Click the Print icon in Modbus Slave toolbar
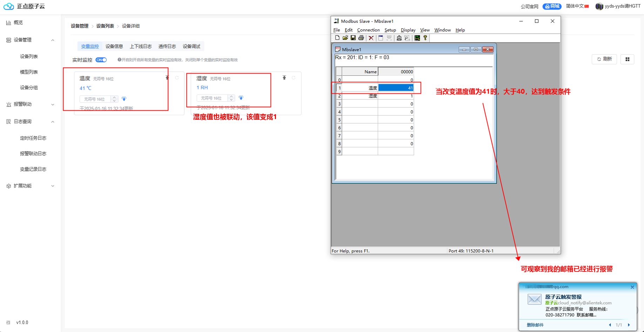644x332 pixels. (x=361, y=38)
